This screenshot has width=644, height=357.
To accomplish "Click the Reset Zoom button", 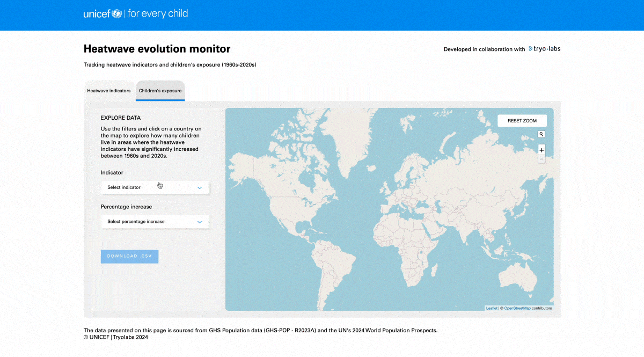I will click(522, 121).
